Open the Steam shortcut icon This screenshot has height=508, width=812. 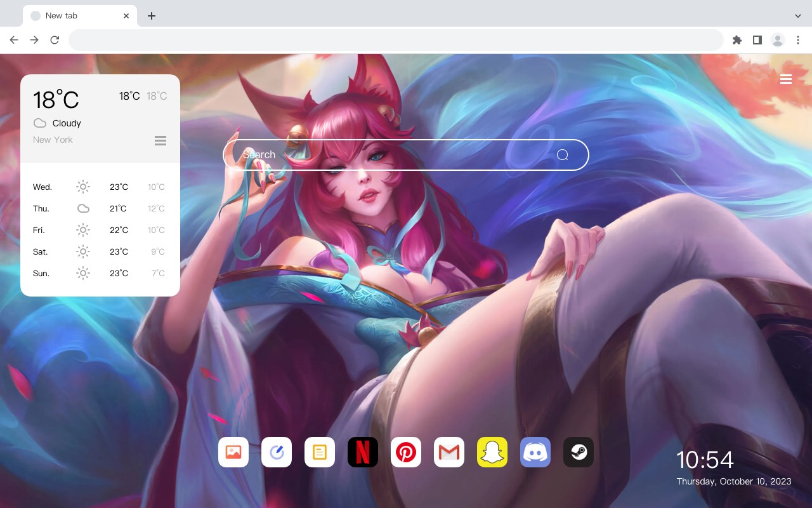[x=579, y=452]
